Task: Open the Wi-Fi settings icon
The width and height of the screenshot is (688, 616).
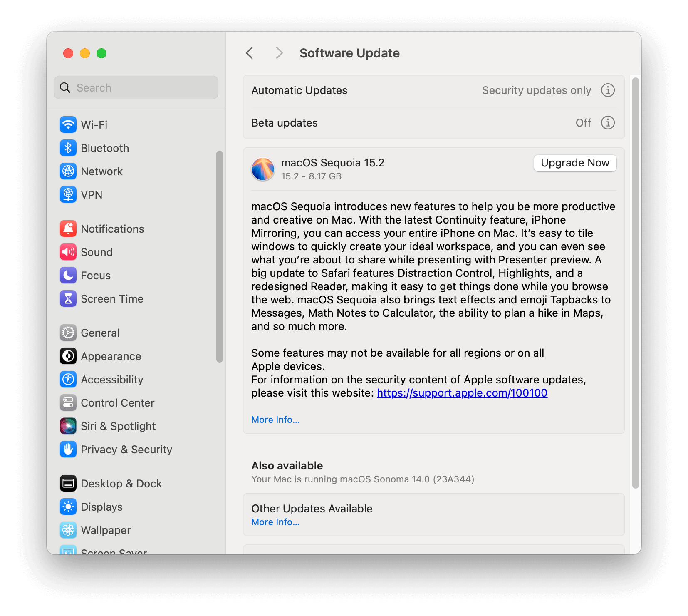Action: [68, 124]
